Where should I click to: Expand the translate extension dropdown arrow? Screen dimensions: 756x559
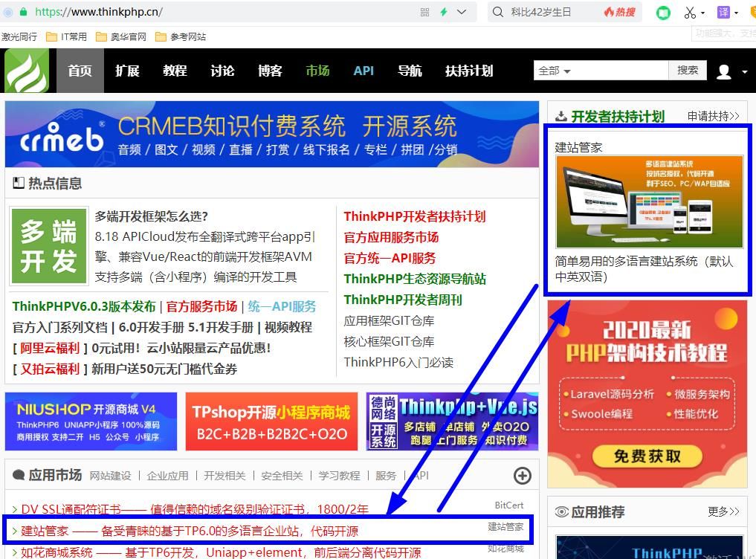coord(736,13)
